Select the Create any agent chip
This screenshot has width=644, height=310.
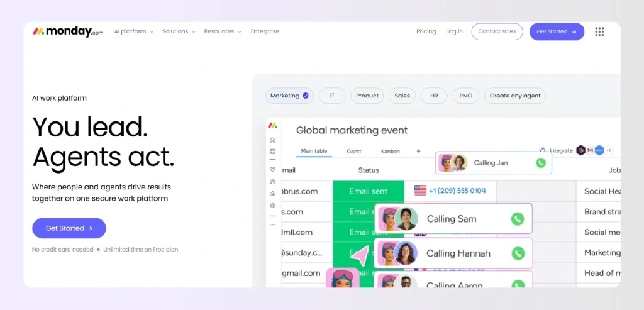coord(515,96)
